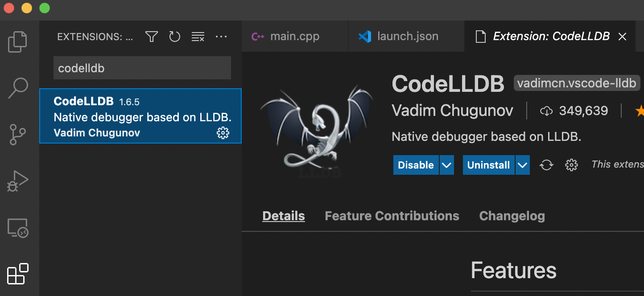Click the extension sync icon
Screen dimensions: 644x296
pyautogui.click(x=546, y=165)
